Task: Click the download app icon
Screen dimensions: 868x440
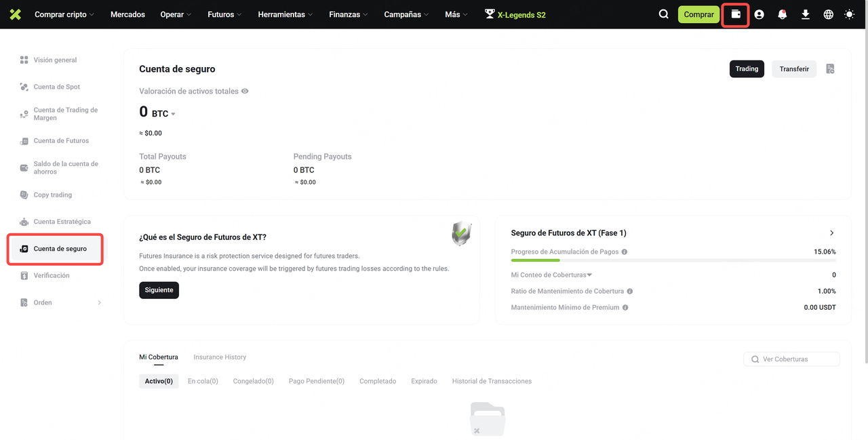Action: (x=806, y=14)
